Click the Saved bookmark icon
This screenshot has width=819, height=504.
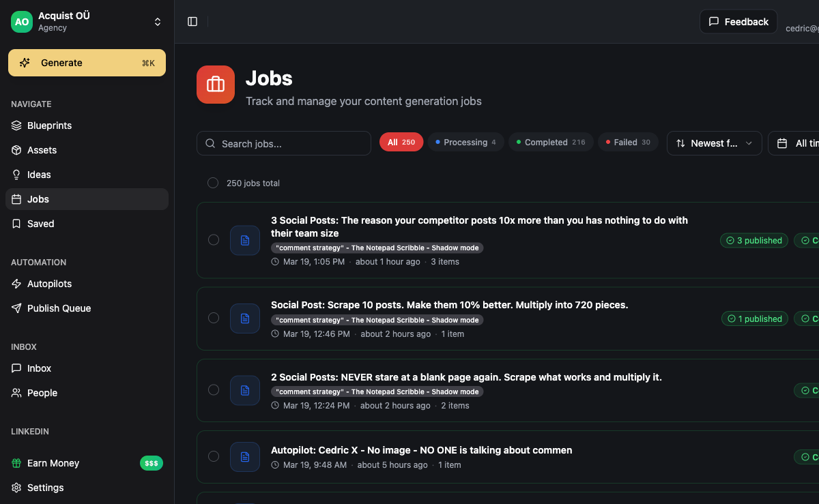coord(17,224)
